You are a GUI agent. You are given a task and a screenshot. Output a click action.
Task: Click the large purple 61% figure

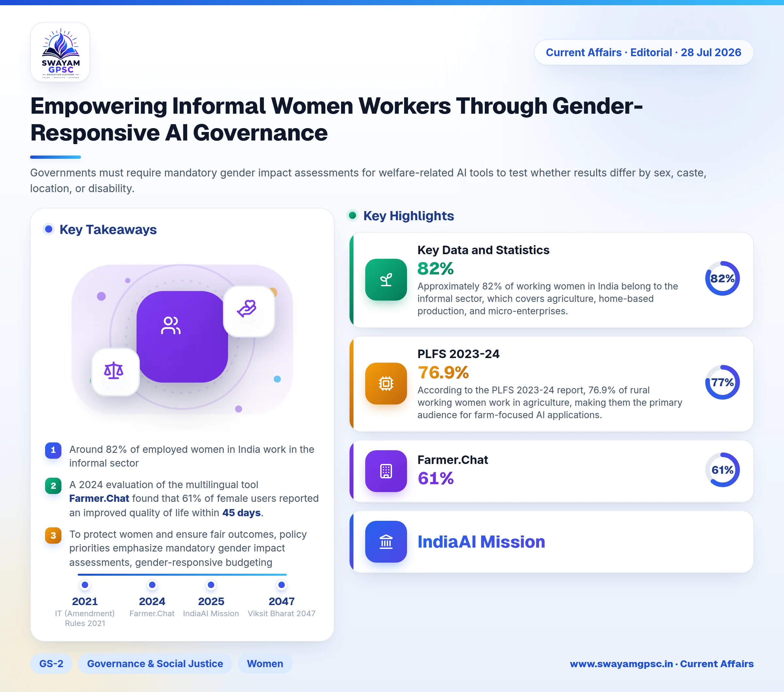(x=435, y=478)
